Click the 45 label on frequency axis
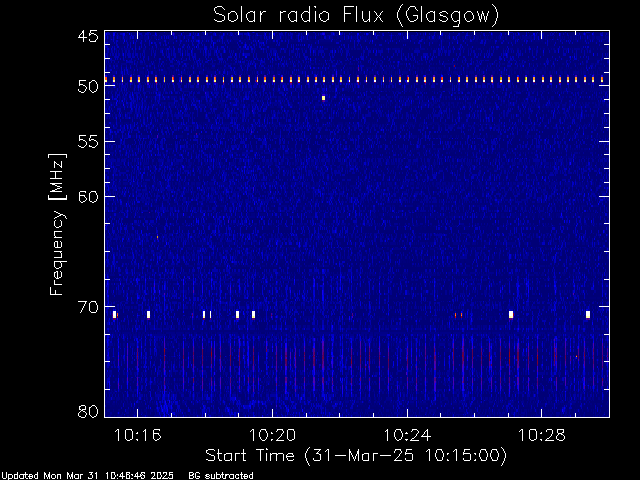 point(88,36)
